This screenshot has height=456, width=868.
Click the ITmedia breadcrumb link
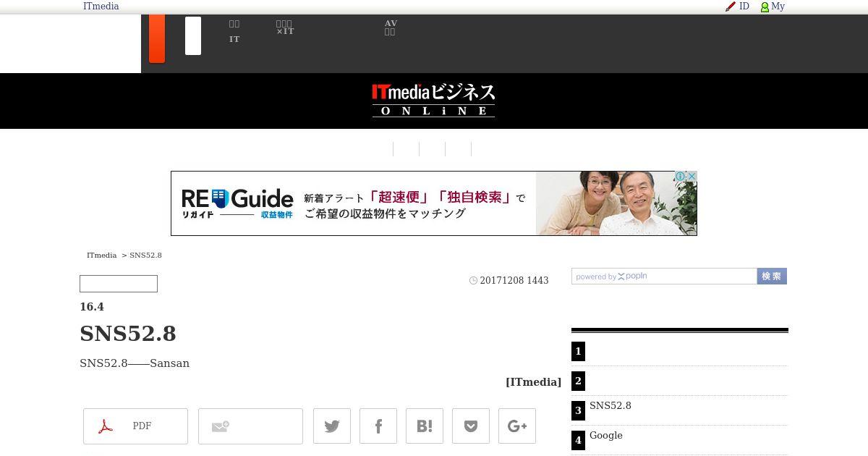(x=101, y=256)
